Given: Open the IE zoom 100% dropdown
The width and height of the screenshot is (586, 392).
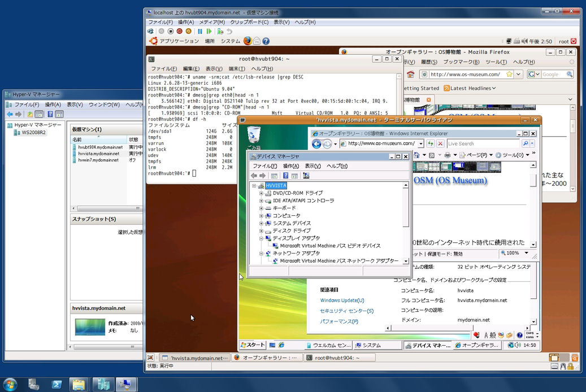Looking at the screenshot, I should pos(527,253).
